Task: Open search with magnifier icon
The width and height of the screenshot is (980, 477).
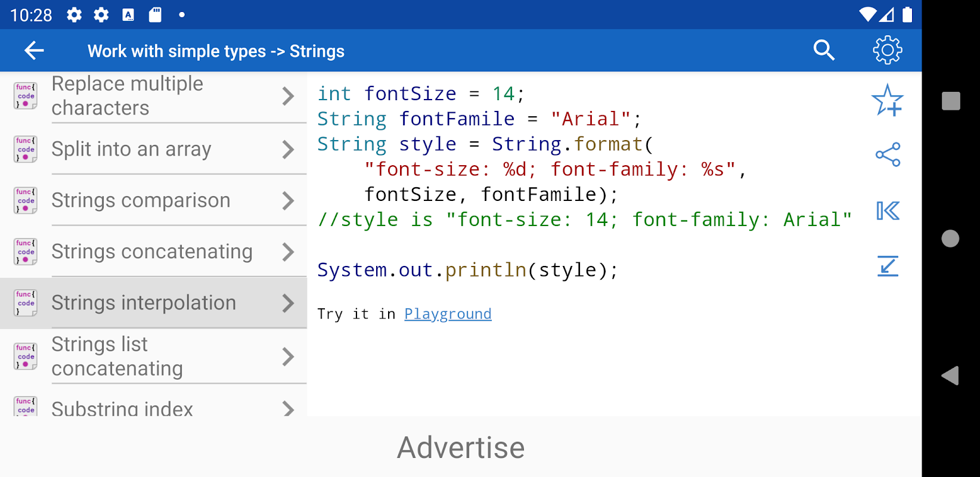Action: coord(824,51)
